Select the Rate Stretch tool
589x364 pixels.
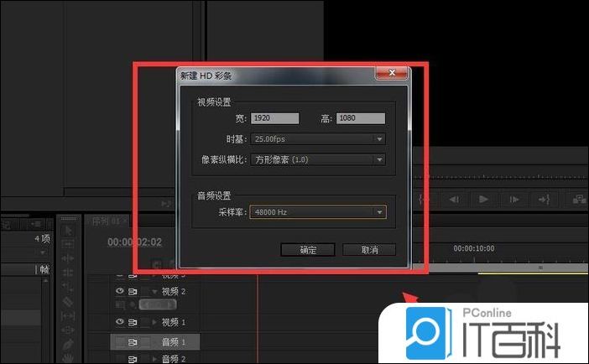(x=68, y=287)
